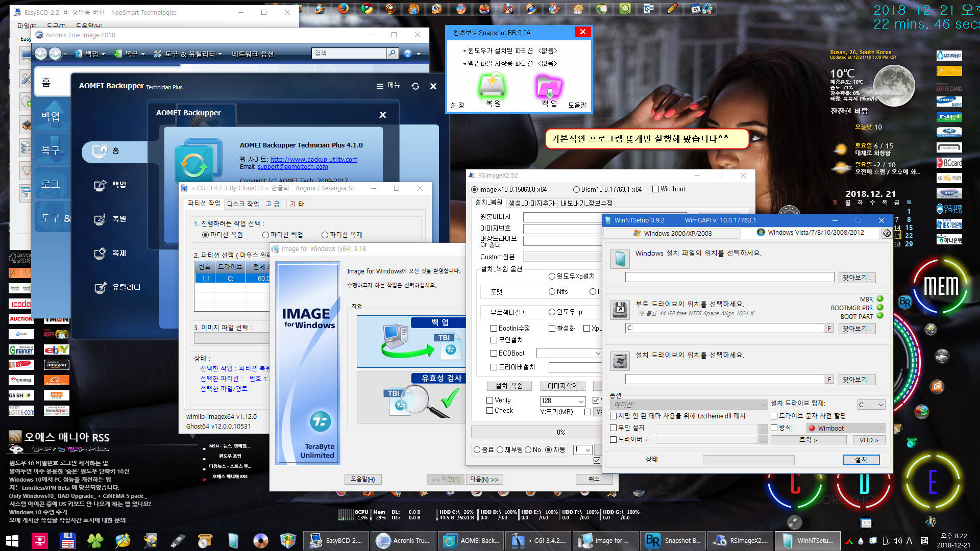Open the backup-utility.com website link

point(314,160)
